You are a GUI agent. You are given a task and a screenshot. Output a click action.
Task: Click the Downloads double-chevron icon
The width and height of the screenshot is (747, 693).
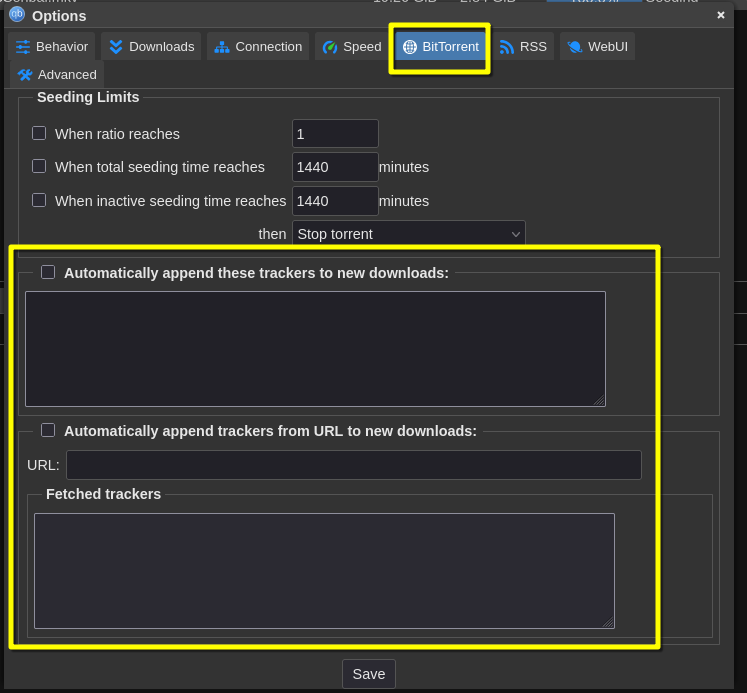[116, 47]
